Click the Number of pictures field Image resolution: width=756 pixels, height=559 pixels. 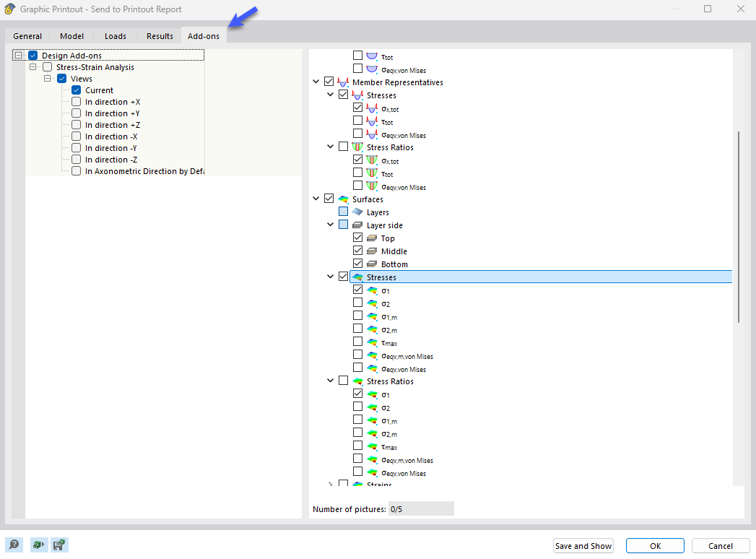pyautogui.click(x=421, y=508)
